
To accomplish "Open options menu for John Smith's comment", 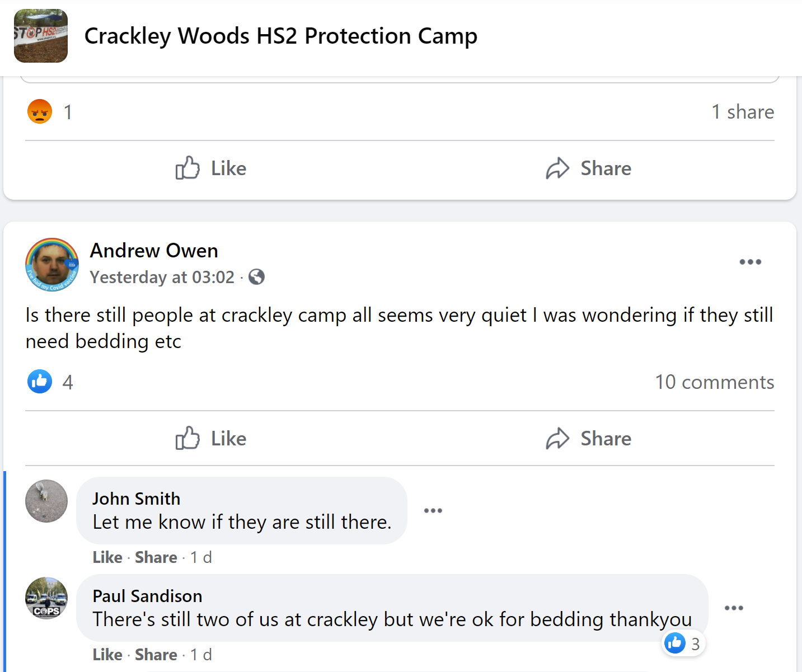I will pos(433,510).
